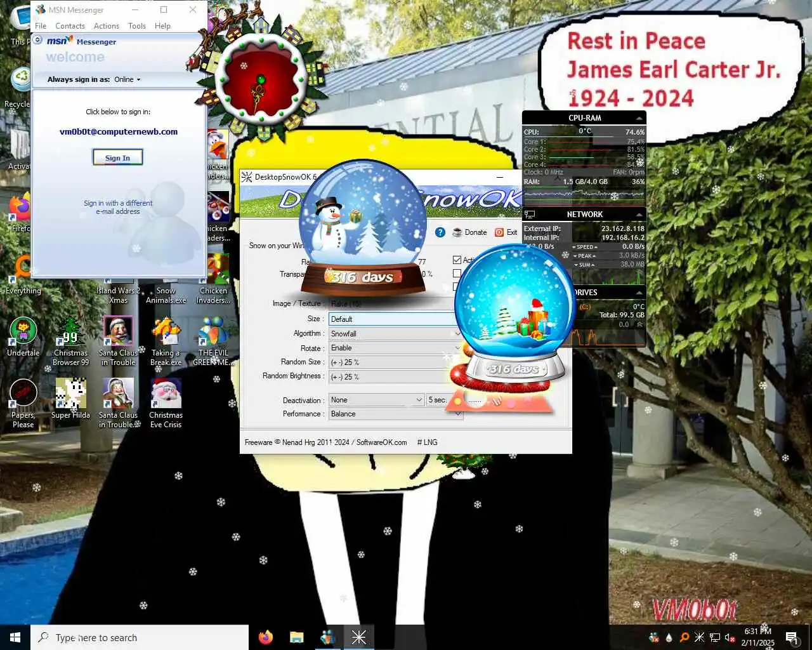Open the Deactivation dropdown showing None
Viewport: 812px width, 650px height.
(376, 400)
